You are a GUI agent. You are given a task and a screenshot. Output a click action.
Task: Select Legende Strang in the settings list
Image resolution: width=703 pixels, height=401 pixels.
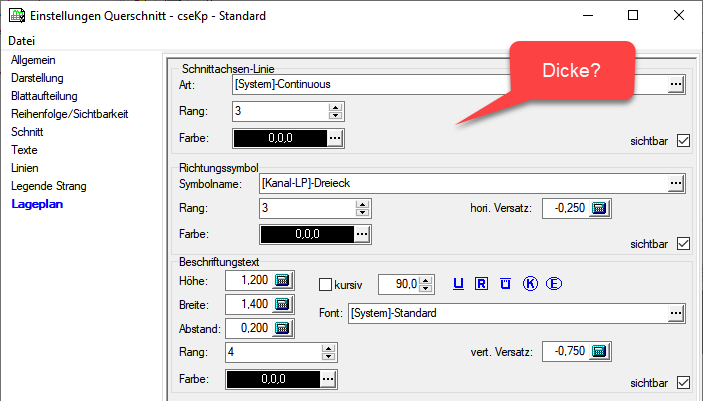click(48, 186)
